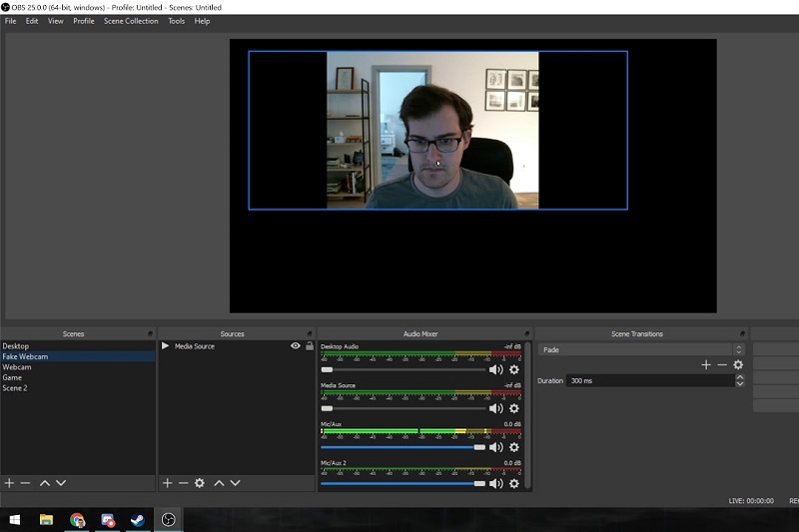Open the Tools menu
This screenshot has width=799, height=532.
coord(177,21)
